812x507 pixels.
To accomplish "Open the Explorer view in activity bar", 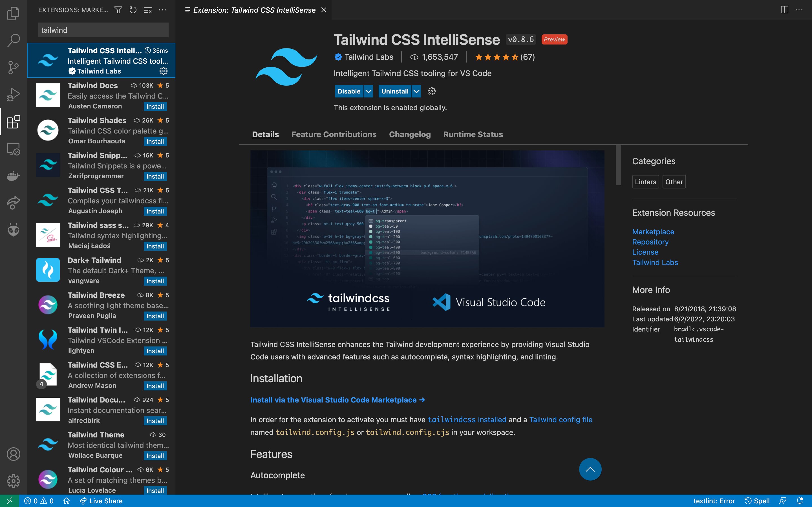I will click(x=14, y=14).
